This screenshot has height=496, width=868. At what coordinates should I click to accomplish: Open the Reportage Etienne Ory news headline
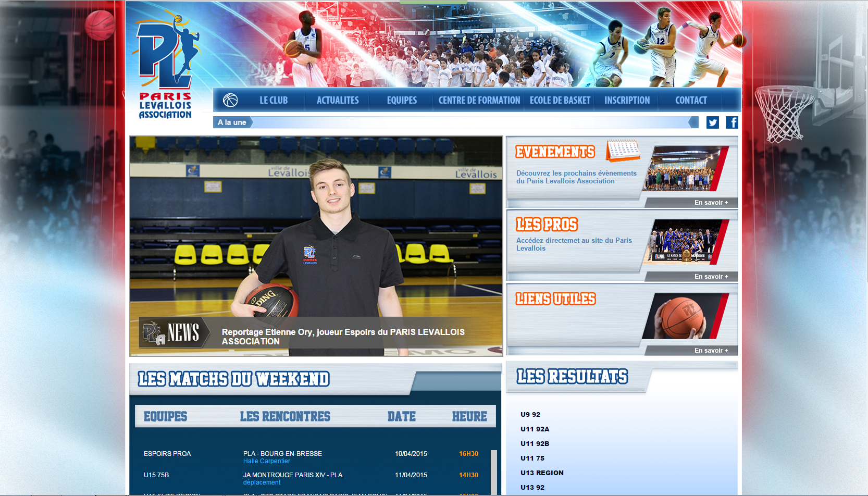coord(343,337)
